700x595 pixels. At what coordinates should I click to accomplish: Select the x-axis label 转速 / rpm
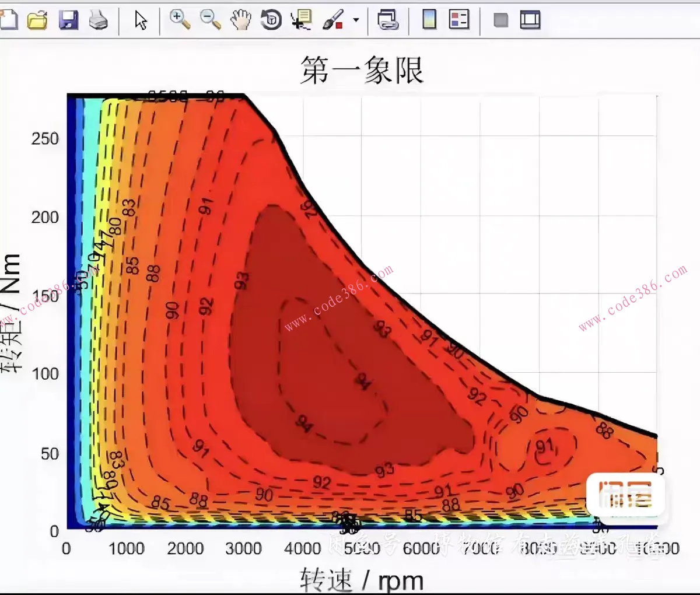pos(362,580)
